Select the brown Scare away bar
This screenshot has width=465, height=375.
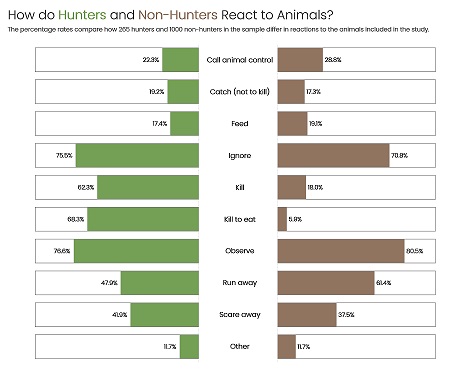click(x=307, y=315)
